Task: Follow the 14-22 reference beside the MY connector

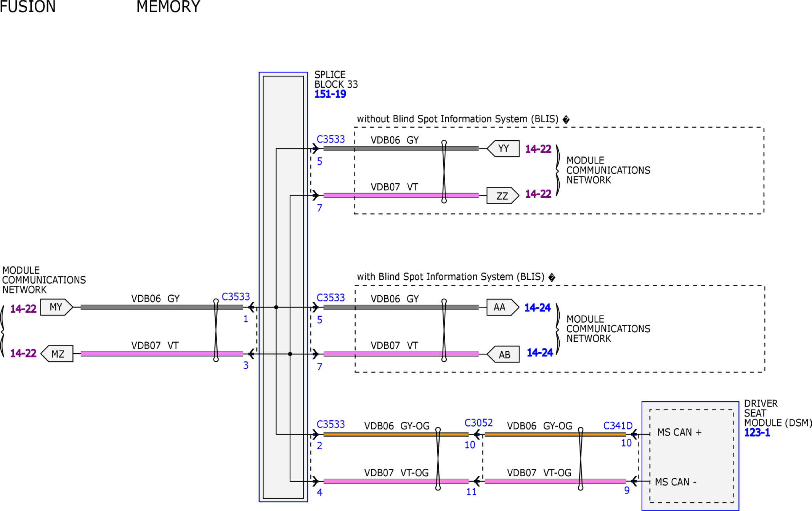Action: click(23, 309)
